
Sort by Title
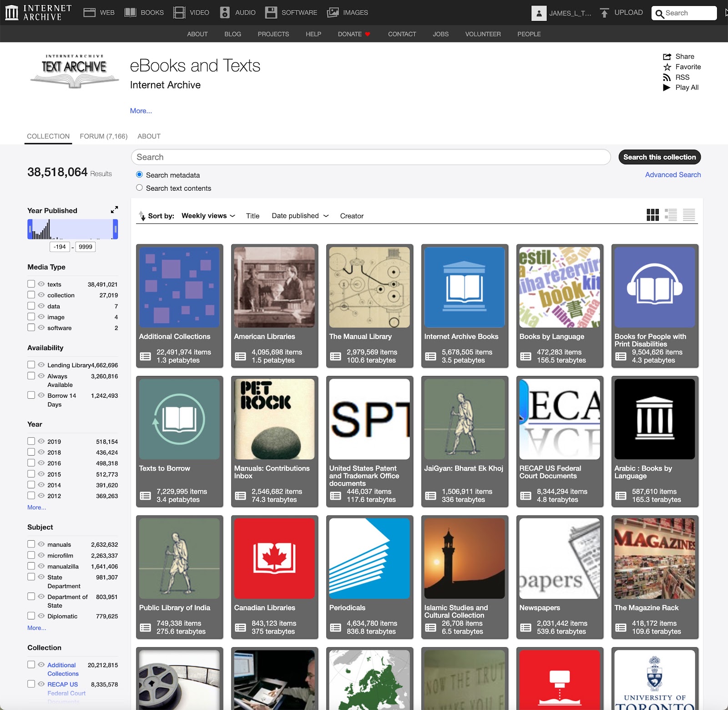253,216
